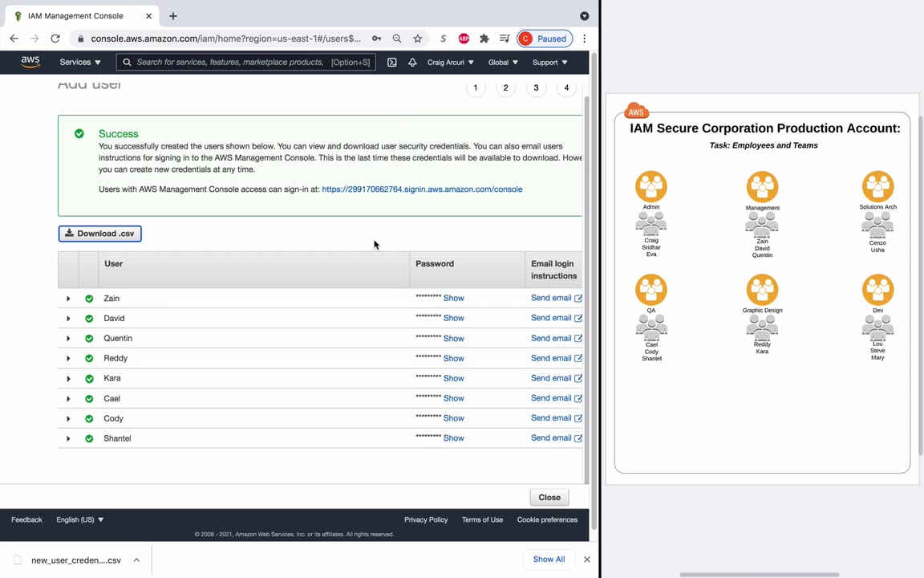
Task: Send email login instructions to Shantel
Action: coord(557,438)
